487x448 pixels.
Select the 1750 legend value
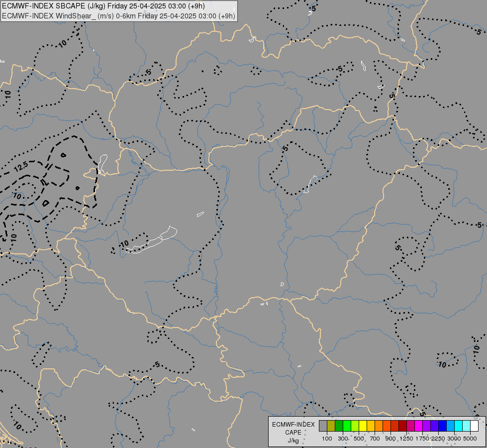[422, 439]
